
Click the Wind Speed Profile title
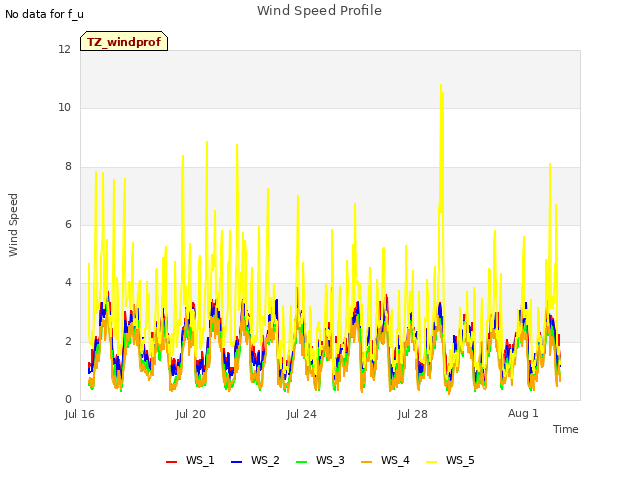click(x=319, y=11)
